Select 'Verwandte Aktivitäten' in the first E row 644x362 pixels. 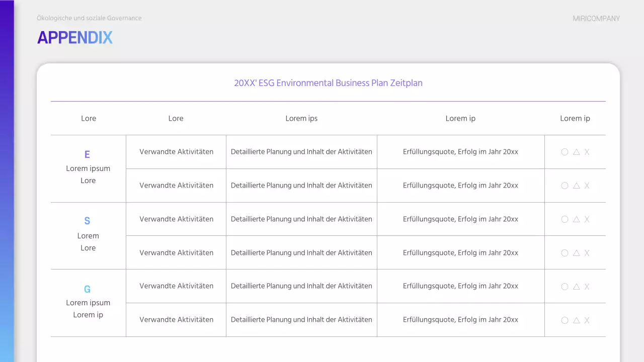coord(176,152)
